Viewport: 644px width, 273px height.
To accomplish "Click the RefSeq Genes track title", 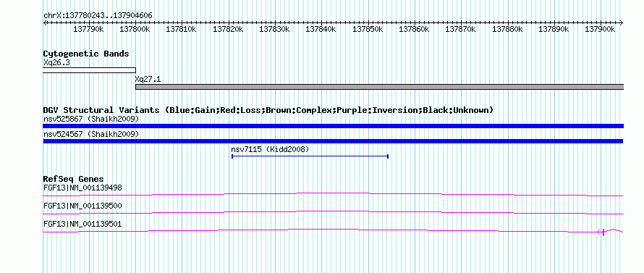I will coord(74,179).
